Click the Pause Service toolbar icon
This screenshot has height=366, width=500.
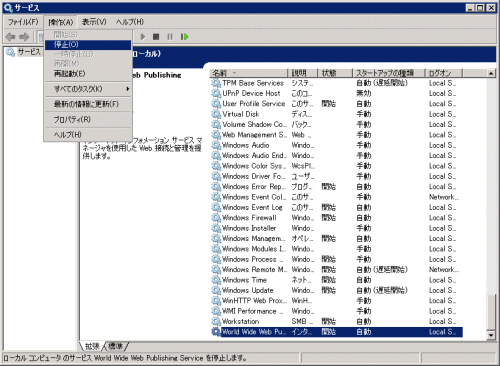170,37
